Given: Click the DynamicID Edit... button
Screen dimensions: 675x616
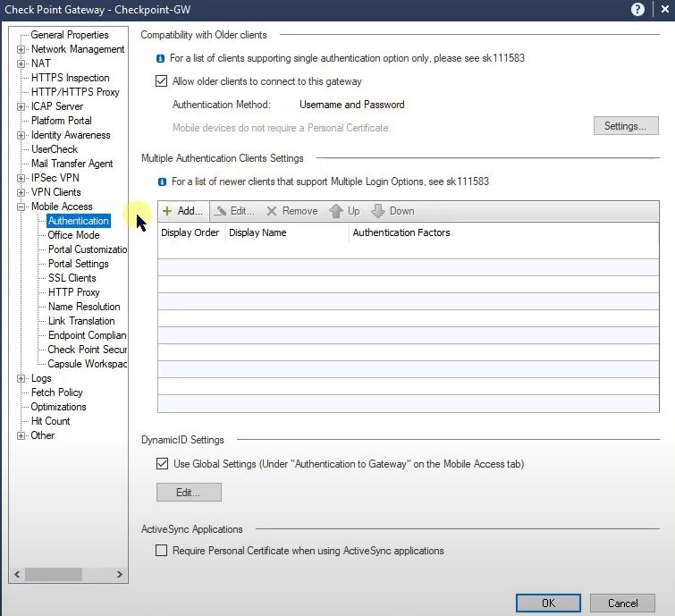Looking at the screenshot, I should (189, 492).
